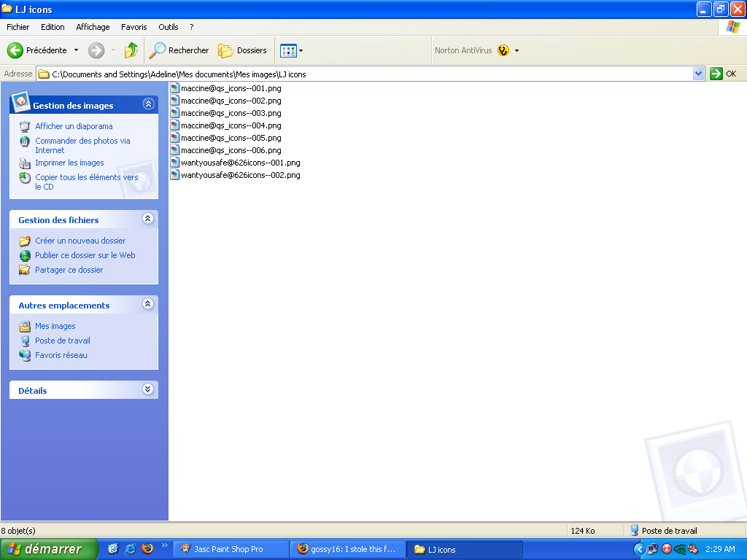Open the Affichage menu
The width and height of the screenshot is (747, 560).
tap(93, 27)
